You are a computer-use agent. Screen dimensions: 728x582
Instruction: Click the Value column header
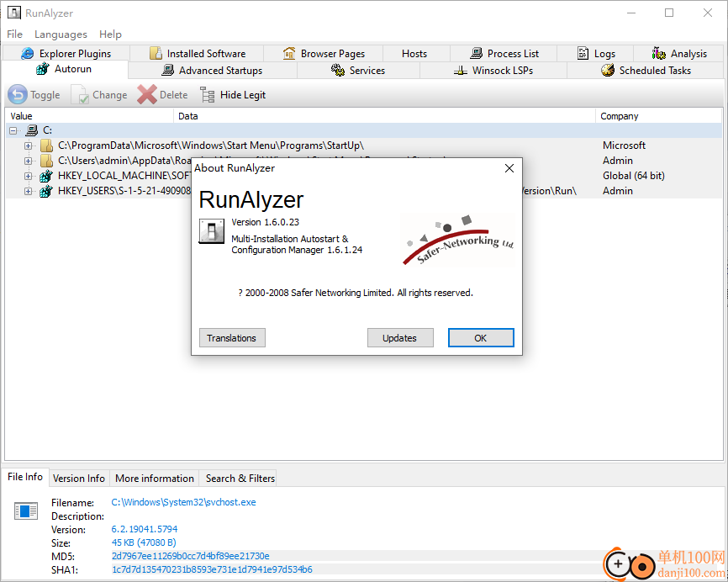click(x=90, y=116)
